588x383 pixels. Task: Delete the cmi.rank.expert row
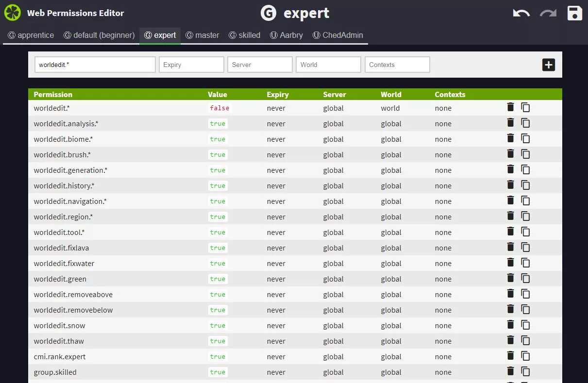coord(510,356)
